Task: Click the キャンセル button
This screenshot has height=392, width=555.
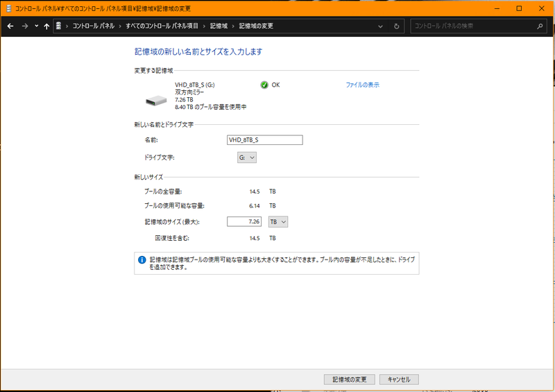Action: click(399, 380)
